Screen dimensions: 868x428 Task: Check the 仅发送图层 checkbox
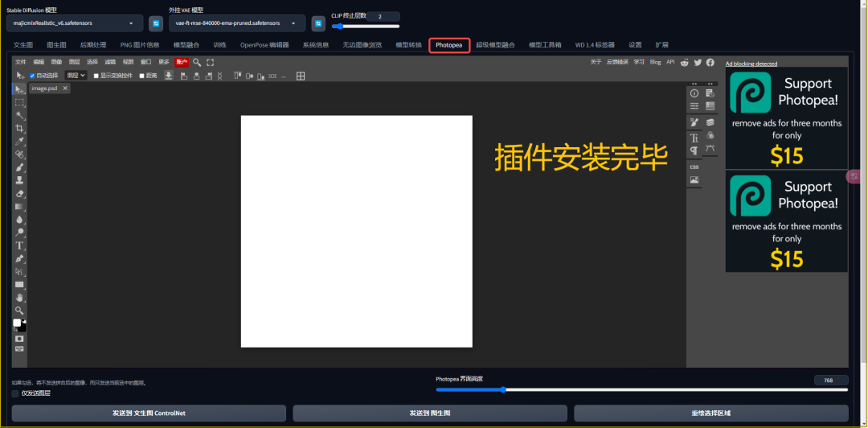coord(15,393)
